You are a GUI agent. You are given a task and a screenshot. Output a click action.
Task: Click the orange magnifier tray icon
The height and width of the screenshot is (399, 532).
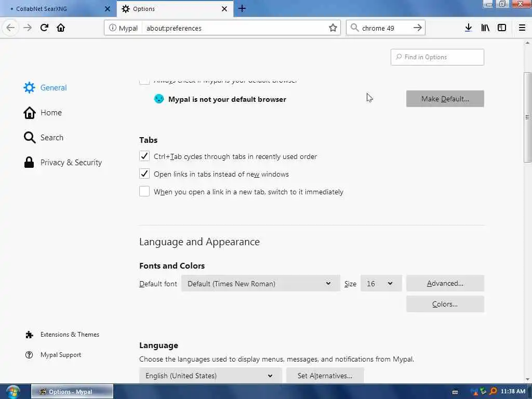pos(494,392)
